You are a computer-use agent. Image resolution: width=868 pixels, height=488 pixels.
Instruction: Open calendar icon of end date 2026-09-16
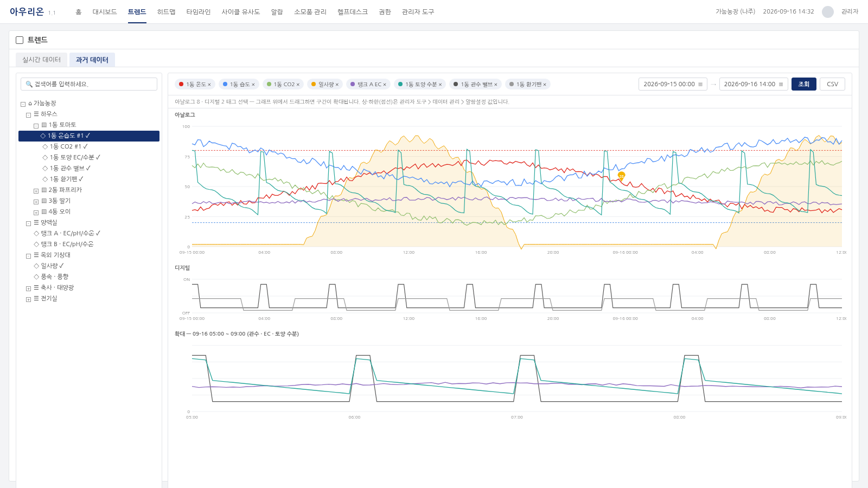click(781, 85)
